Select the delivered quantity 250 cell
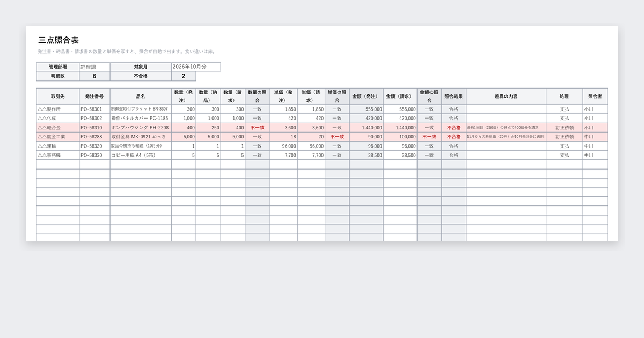 pos(208,128)
